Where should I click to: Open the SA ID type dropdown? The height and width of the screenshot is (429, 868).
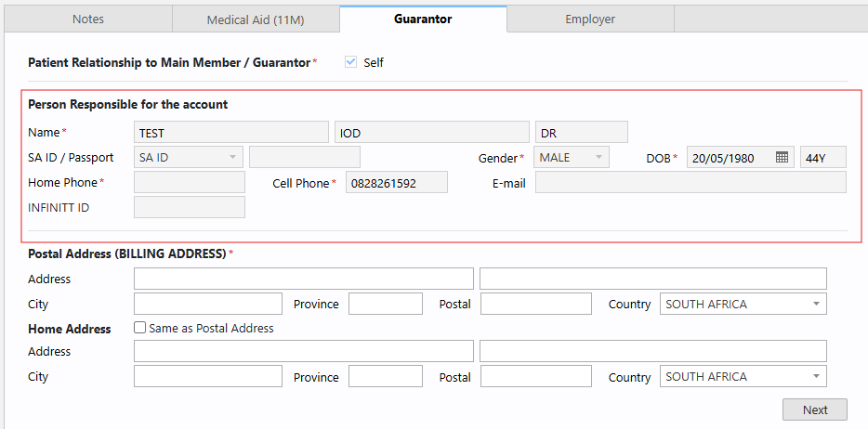(189, 157)
